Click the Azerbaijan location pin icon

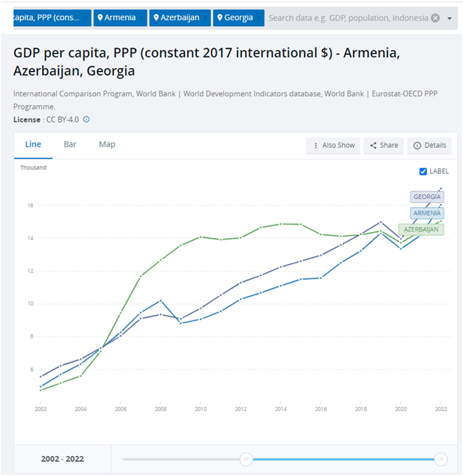pyautogui.click(x=156, y=18)
